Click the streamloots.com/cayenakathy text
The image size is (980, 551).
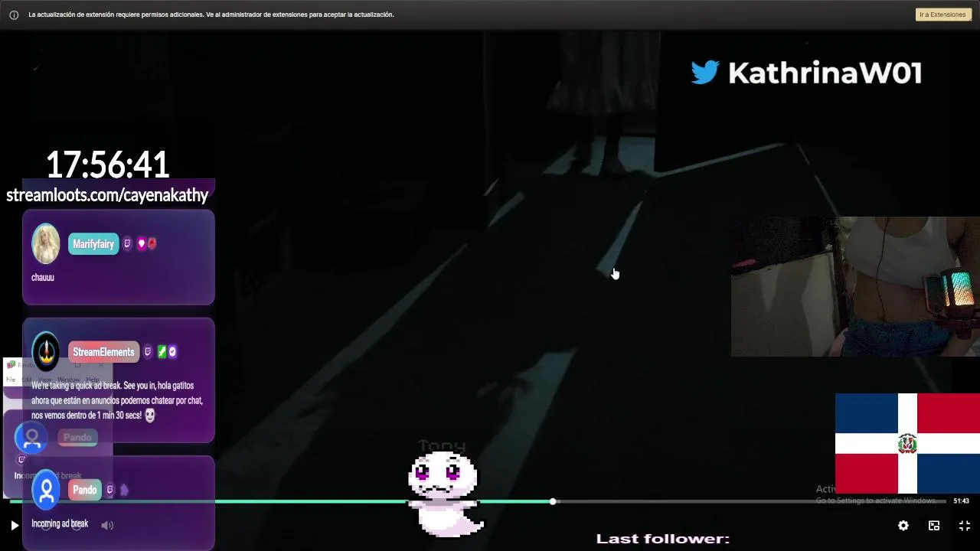coord(107,195)
